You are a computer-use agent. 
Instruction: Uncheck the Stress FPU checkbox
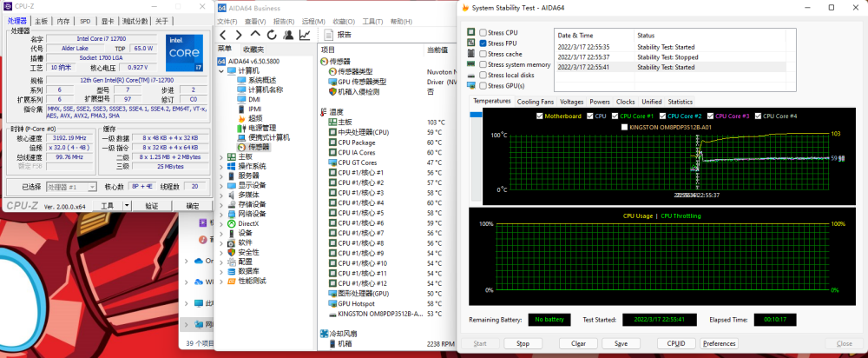click(x=483, y=43)
